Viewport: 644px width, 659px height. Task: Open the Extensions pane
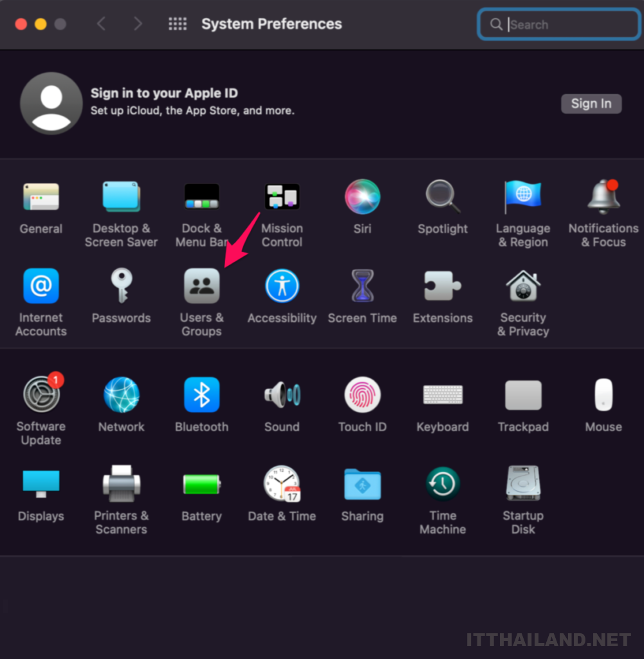click(x=443, y=286)
